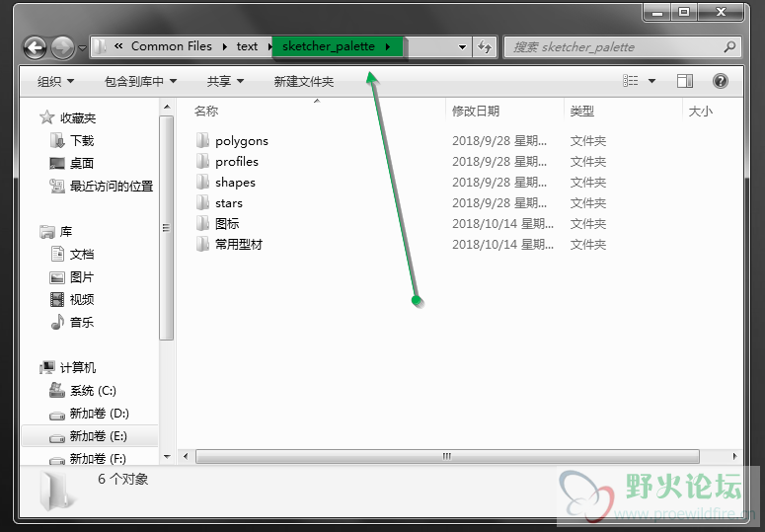
Task: Click the 收藏夹 star icon
Action: 46,117
